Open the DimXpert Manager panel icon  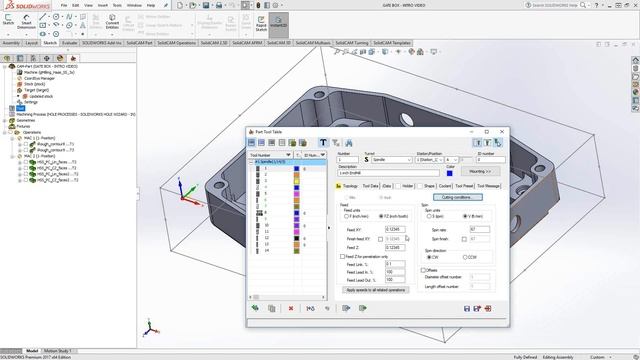coord(47,58)
